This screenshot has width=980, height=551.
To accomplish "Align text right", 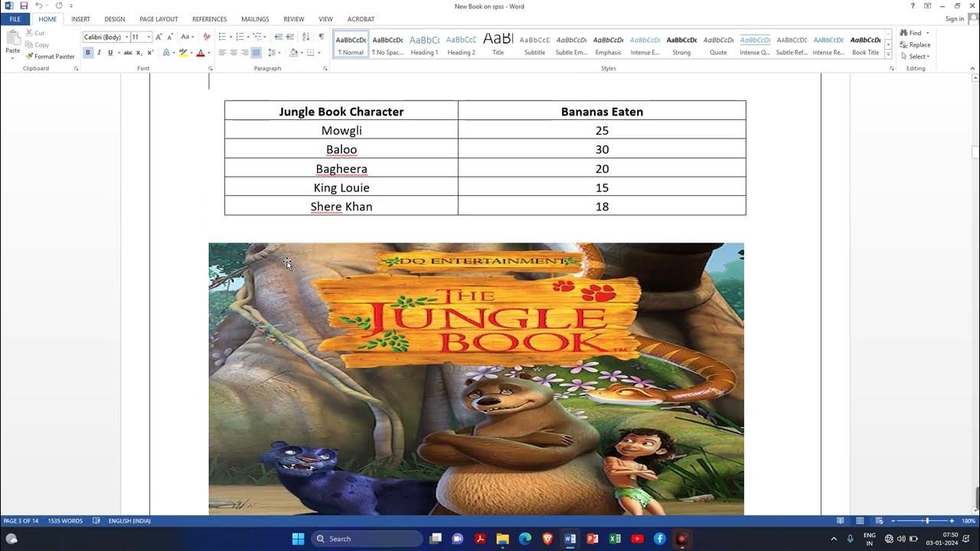I will [x=245, y=53].
